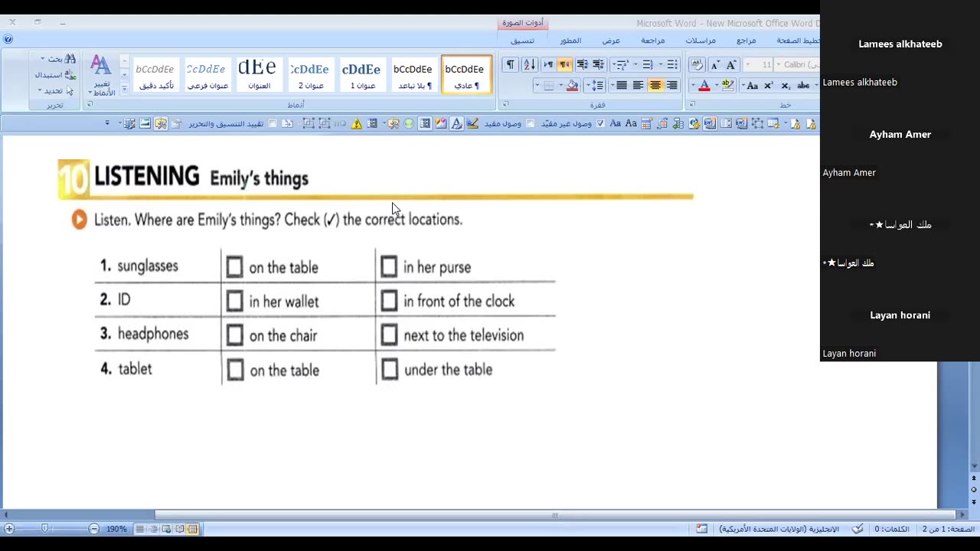Check 'in her purse' box
Image resolution: width=980 pixels, height=551 pixels.
pyautogui.click(x=389, y=266)
